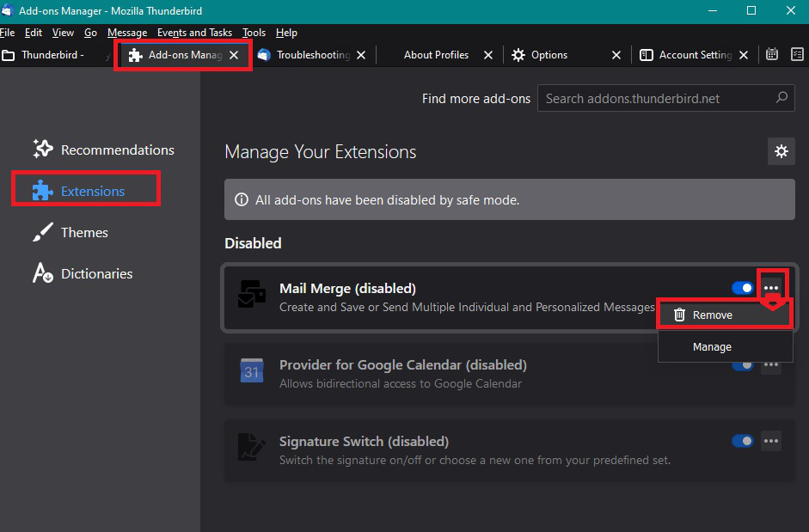Open Themes via paintbrush icon

[x=43, y=233]
